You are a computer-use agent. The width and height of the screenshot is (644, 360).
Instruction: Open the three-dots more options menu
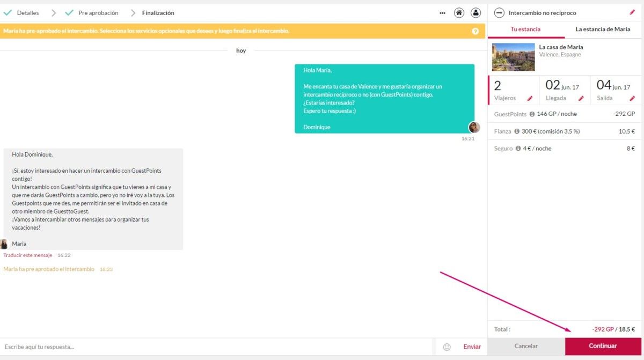point(442,13)
